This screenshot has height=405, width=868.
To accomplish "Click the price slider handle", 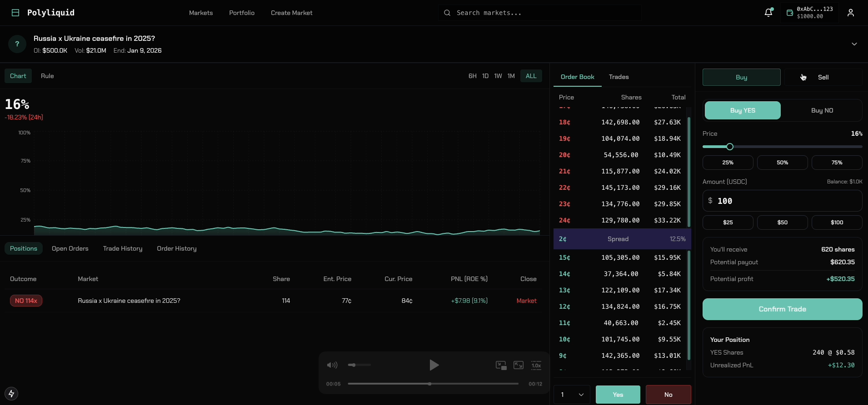I will 730,147.
